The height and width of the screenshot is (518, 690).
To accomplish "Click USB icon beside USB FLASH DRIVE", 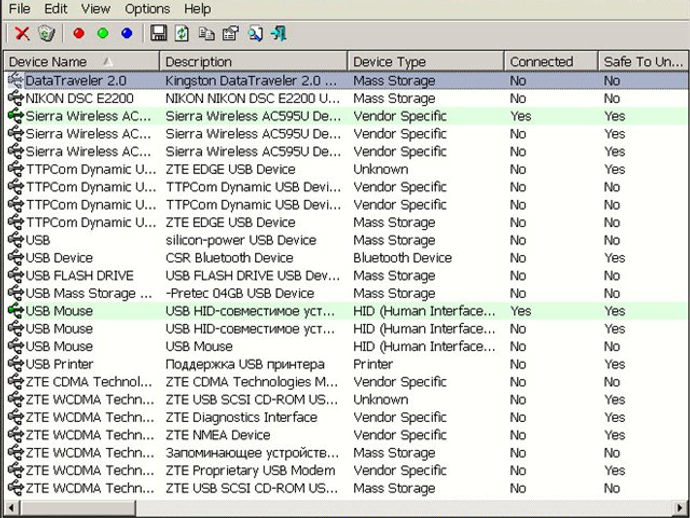I will (15, 276).
